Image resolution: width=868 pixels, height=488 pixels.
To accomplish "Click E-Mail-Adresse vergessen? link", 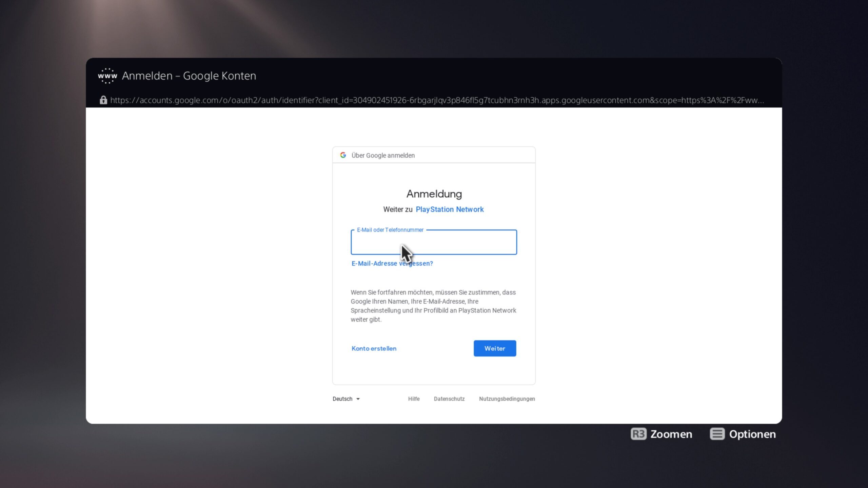I will click(x=392, y=263).
